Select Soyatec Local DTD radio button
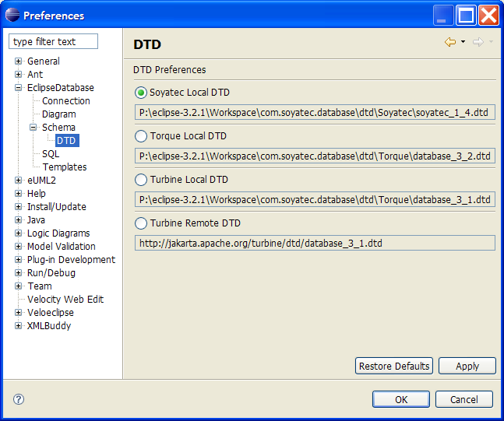This screenshot has height=421, width=504. tap(141, 93)
